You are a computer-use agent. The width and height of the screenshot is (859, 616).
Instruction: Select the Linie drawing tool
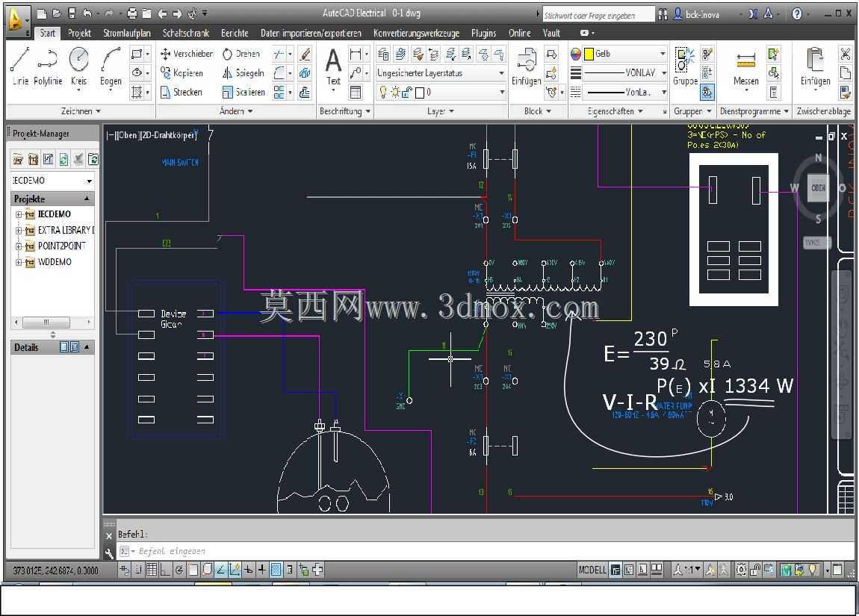20,66
